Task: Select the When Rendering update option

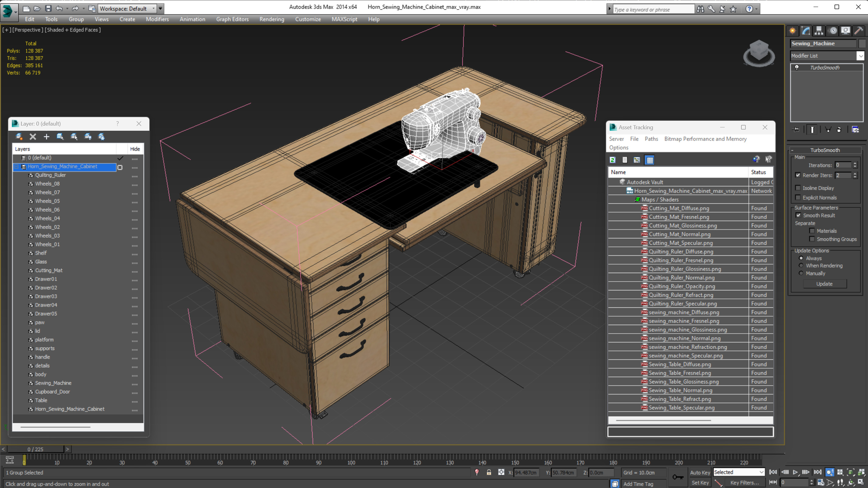Action: (801, 265)
